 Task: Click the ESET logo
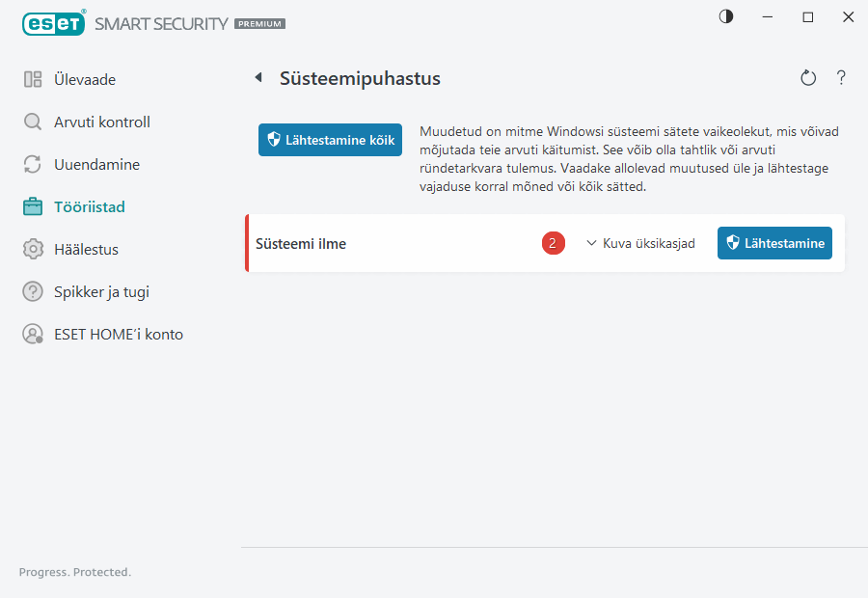(x=54, y=23)
